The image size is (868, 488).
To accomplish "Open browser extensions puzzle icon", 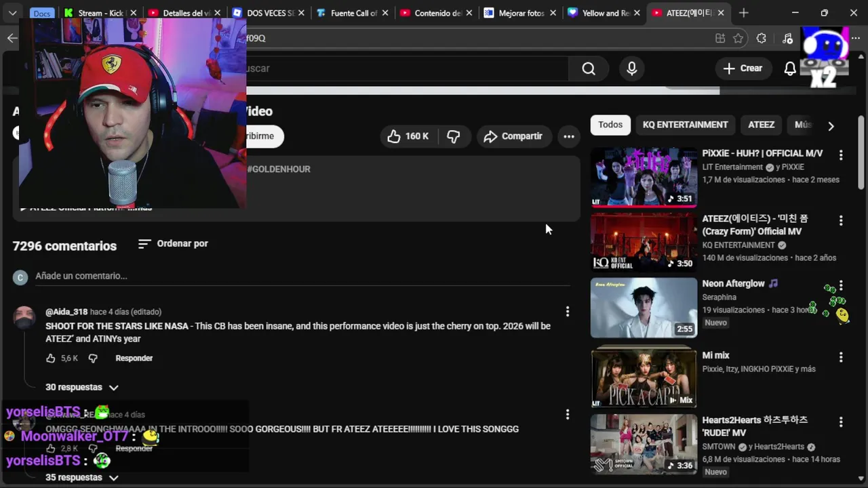I will tap(761, 38).
